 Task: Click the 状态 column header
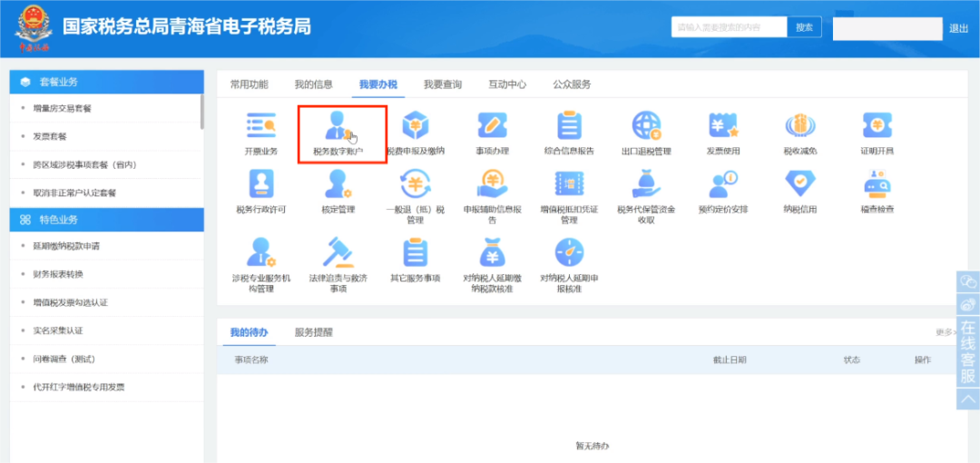[852, 360]
